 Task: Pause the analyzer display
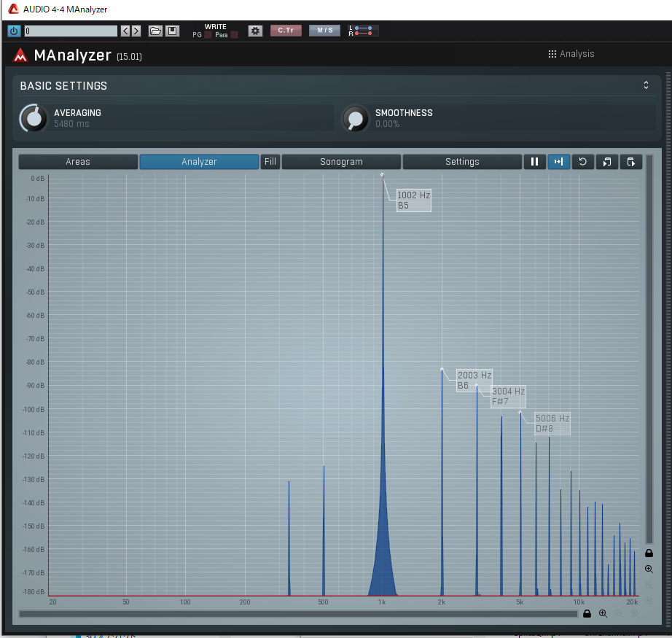(534, 162)
